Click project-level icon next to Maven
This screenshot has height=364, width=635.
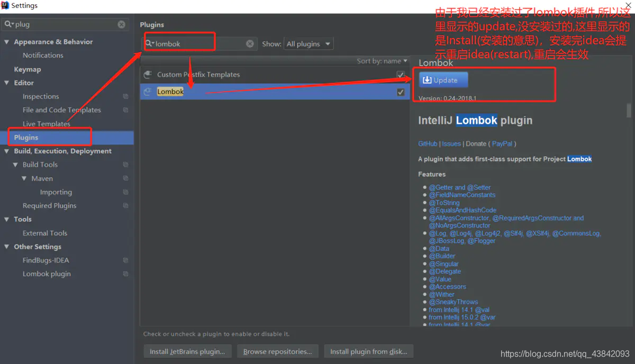tap(125, 179)
